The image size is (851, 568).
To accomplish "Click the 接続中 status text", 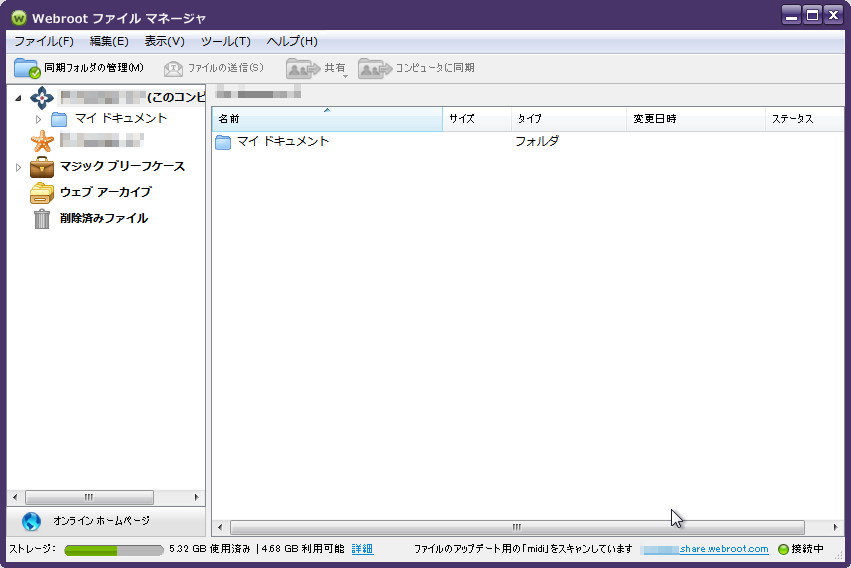I will (807, 549).
